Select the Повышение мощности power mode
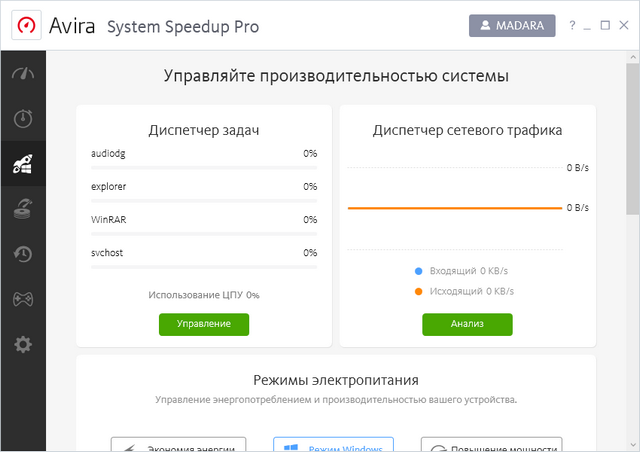 491,446
